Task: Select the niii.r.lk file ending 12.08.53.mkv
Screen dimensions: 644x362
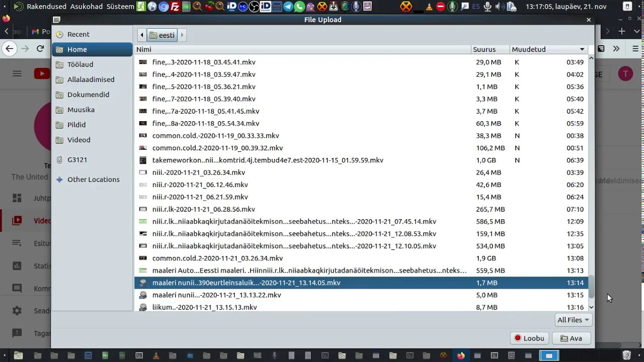Action: click(x=361, y=234)
